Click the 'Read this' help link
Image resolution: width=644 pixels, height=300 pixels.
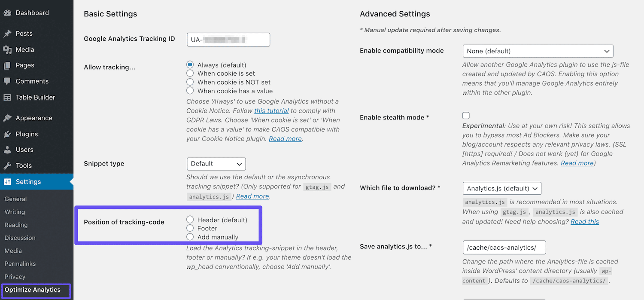[585, 222]
